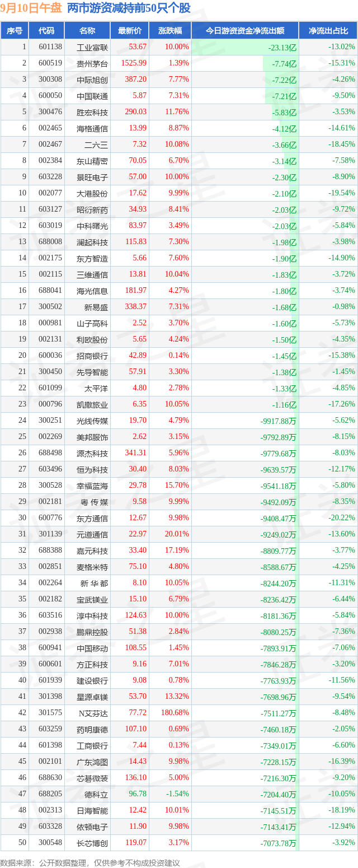Click stock code 300308
Screen dimensions: 358x868
[x=50, y=80]
